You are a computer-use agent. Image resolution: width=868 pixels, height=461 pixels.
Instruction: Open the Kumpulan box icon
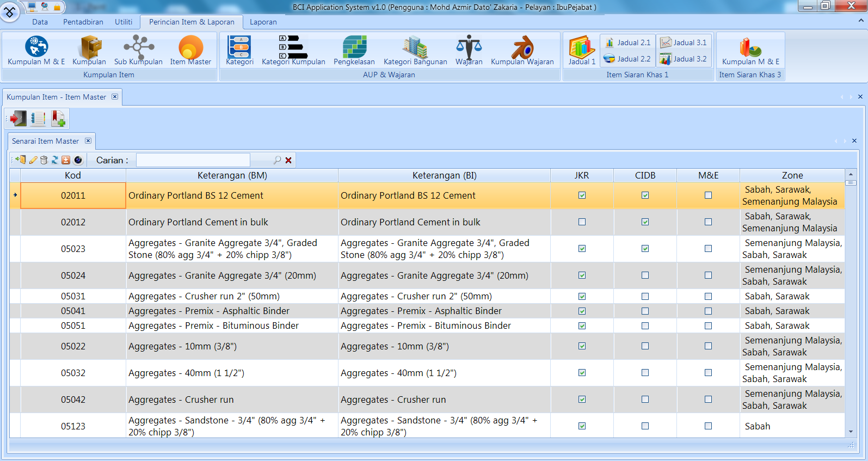coord(89,51)
